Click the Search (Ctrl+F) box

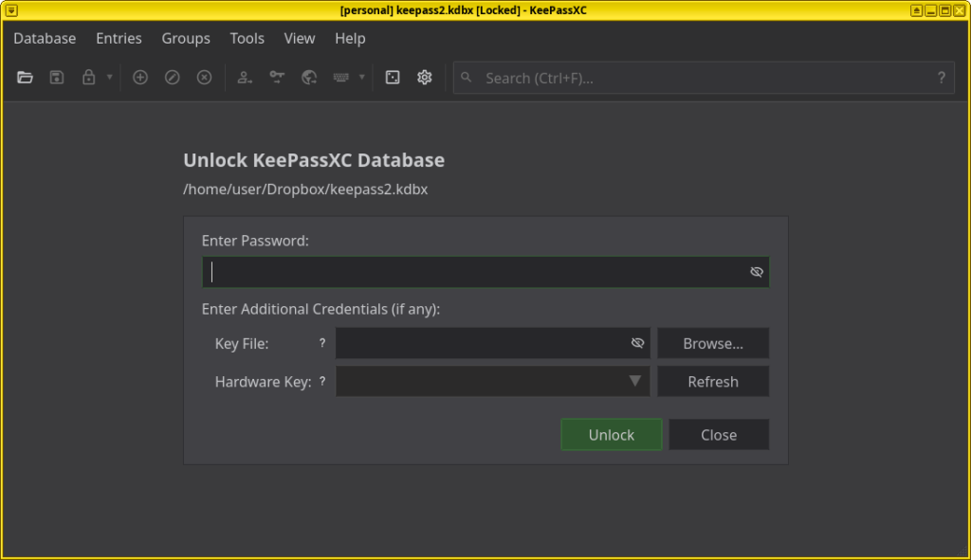click(704, 78)
